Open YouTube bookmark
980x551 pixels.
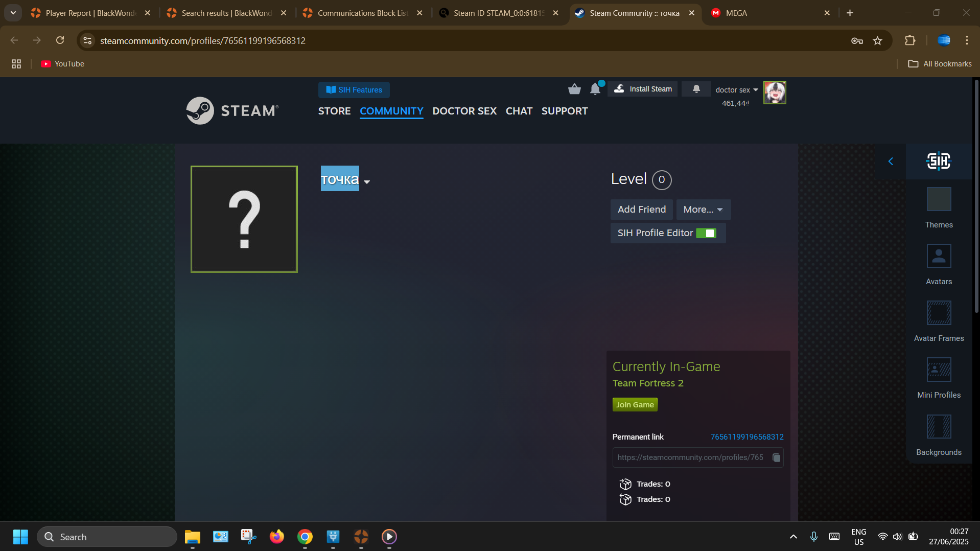point(63,64)
